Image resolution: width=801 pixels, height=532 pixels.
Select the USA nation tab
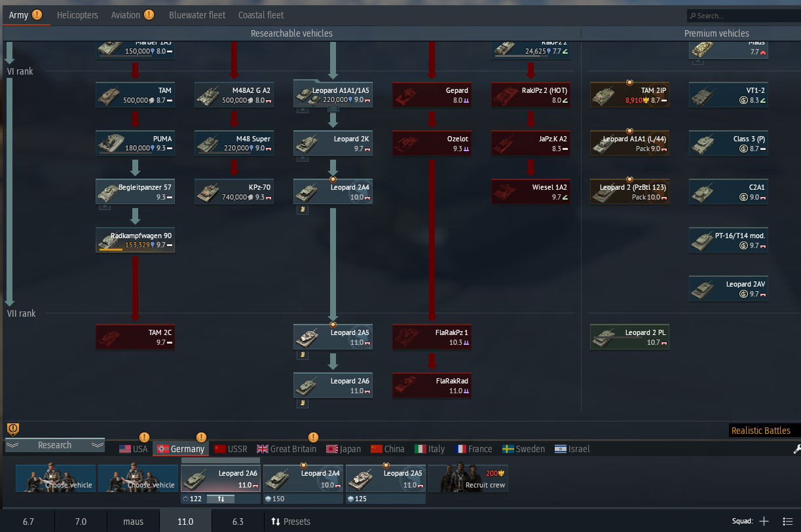click(x=134, y=449)
